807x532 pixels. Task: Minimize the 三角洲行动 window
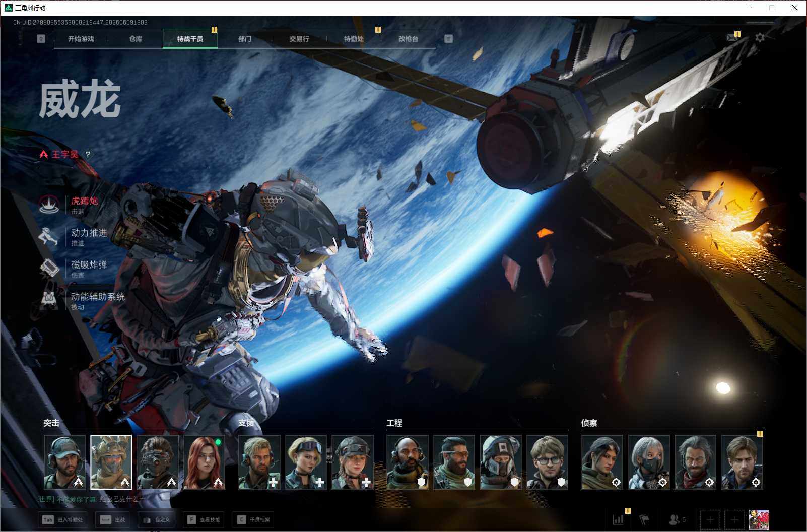749,8
